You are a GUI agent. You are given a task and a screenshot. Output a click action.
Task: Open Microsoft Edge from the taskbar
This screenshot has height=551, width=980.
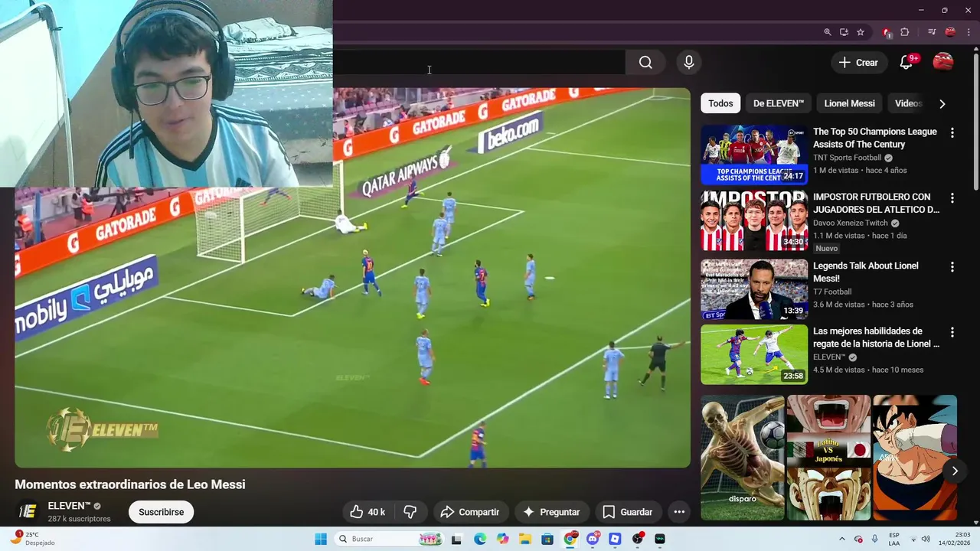479,539
